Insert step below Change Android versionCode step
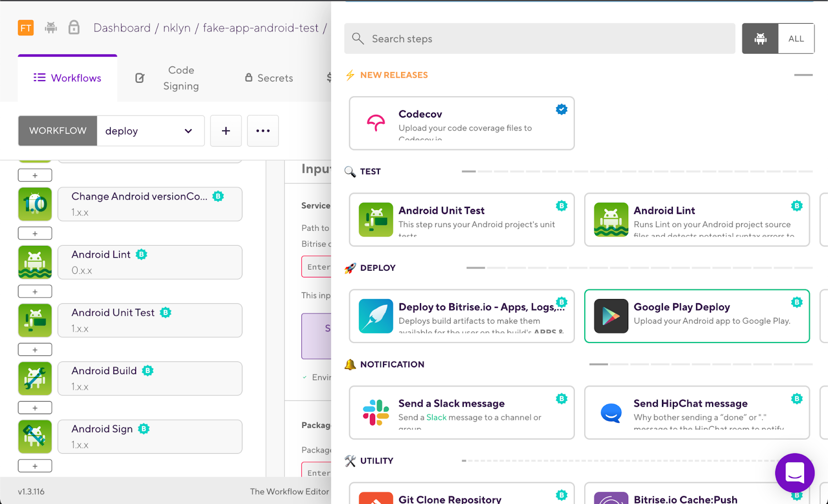Screen dimensions: 828x504 (x=35, y=233)
